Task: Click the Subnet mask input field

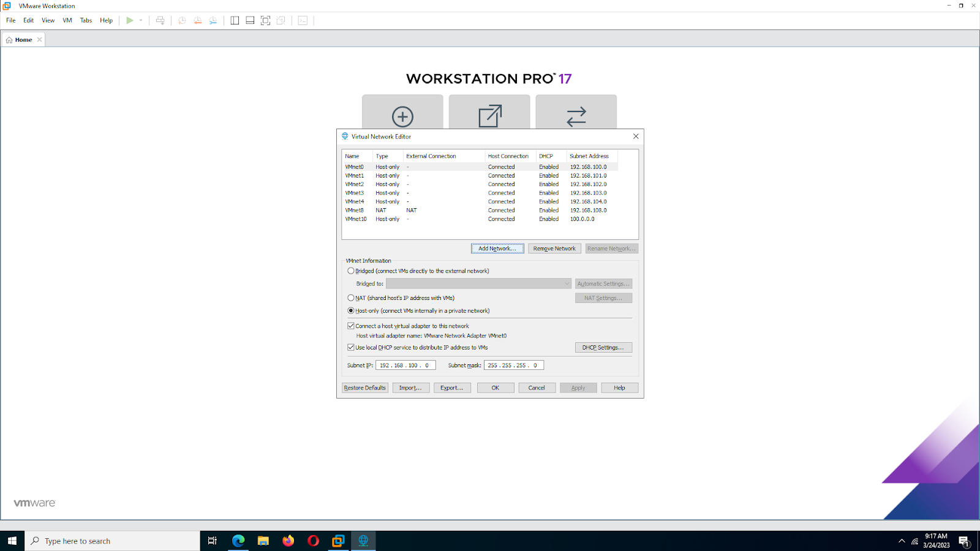Action: 514,365
